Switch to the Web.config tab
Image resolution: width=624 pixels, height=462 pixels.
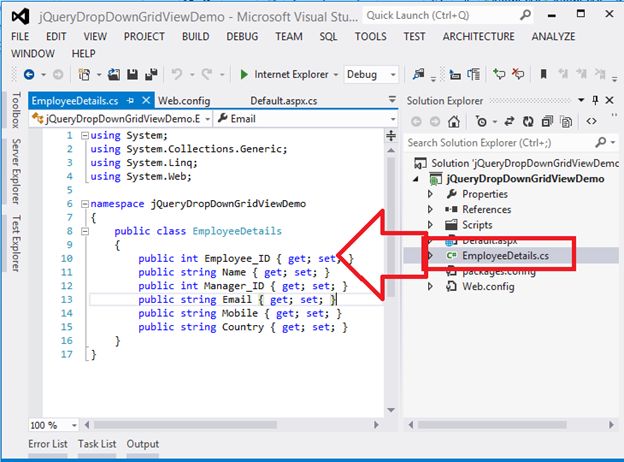[x=184, y=101]
